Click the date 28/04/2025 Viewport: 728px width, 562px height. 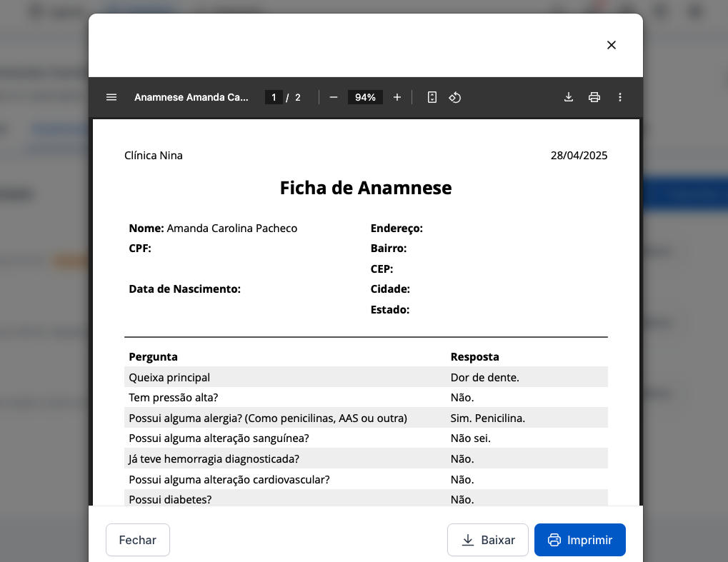point(579,156)
